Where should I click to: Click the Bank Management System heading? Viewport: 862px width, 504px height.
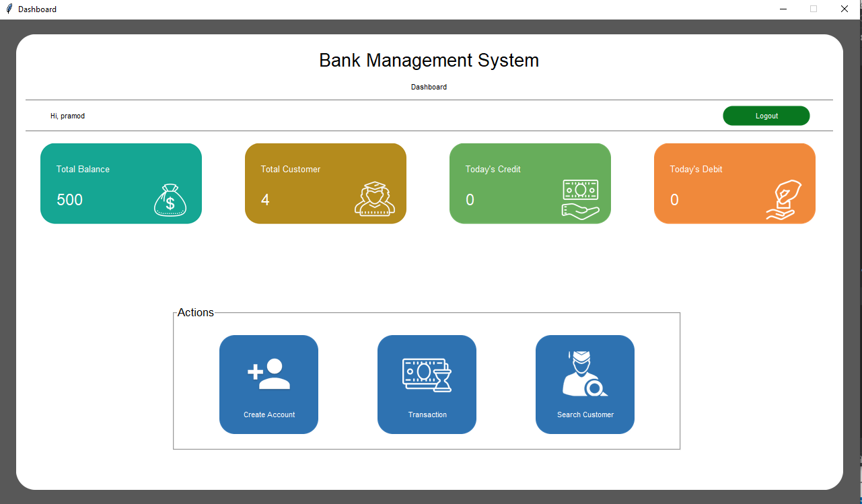click(429, 61)
